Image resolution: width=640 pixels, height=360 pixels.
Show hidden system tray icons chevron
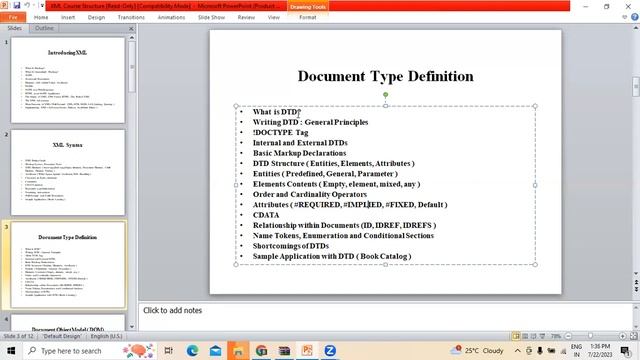pyautogui.click(x=517, y=351)
